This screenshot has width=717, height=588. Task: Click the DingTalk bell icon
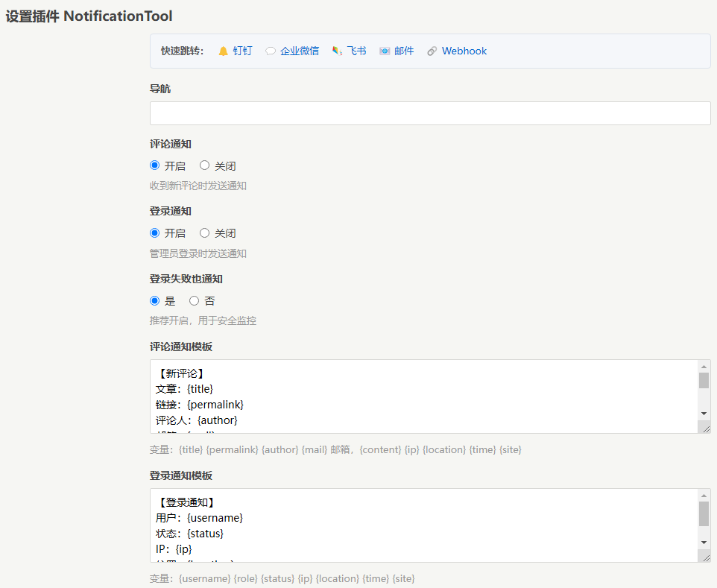pos(223,51)
